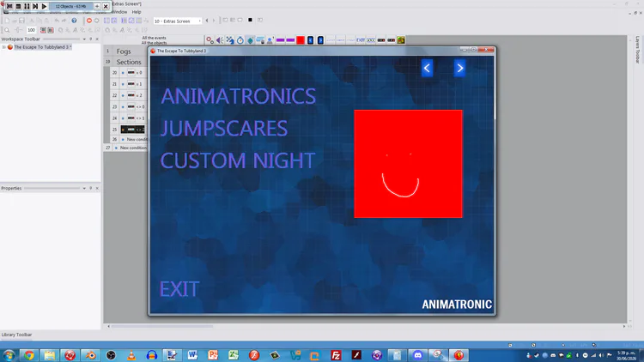Screen dimensions: 644x362
Task: Open the Properties panel options dropdown arrow
Action: (84, 188)
